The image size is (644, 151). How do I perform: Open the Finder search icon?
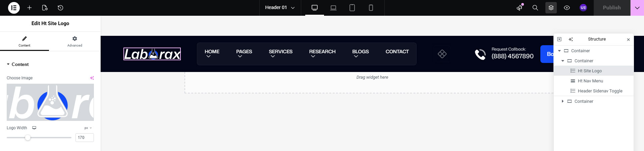coord(535,8)
